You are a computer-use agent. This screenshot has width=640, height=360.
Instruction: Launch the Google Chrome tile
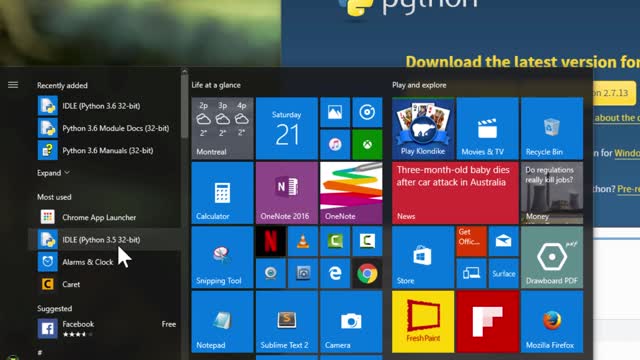(367, 273)
